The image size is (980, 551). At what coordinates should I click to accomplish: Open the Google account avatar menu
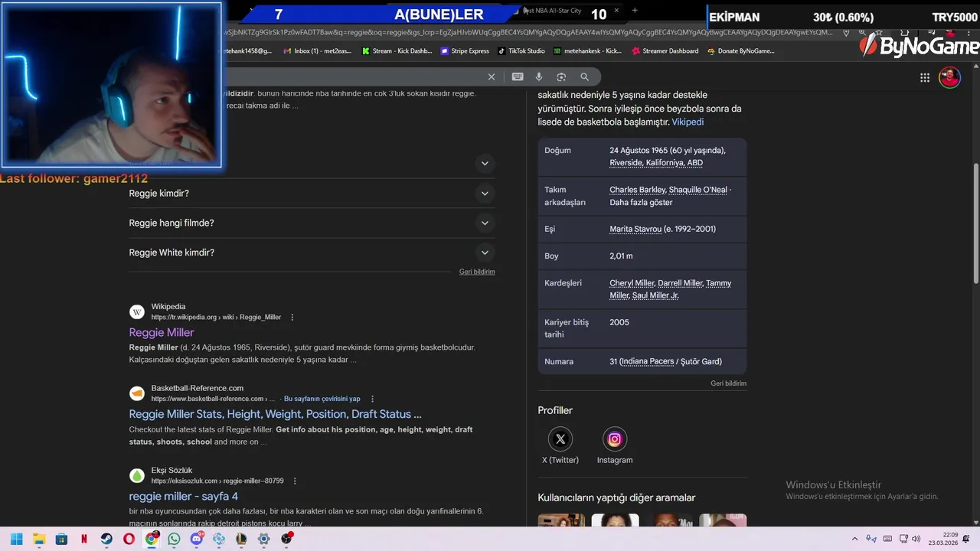949,77
